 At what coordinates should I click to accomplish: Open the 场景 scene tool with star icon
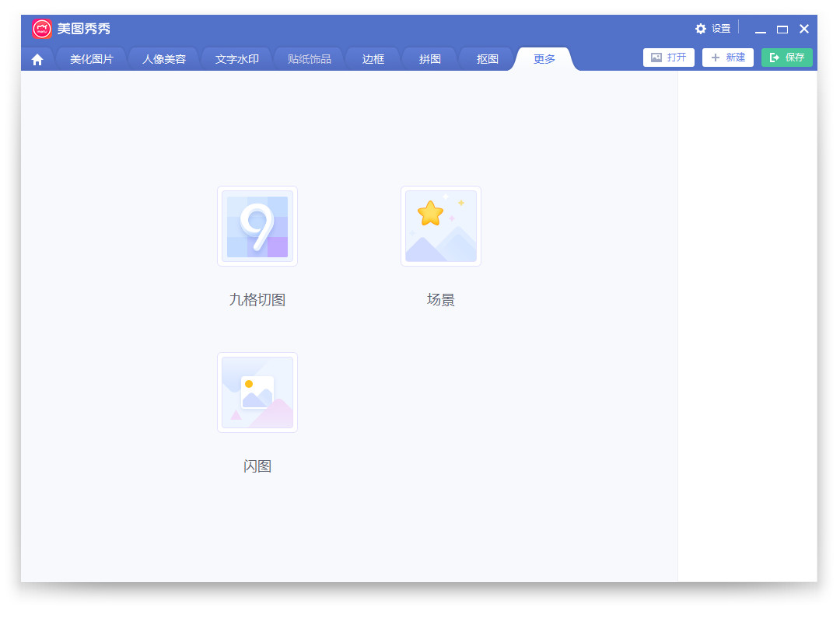[440, 226]
